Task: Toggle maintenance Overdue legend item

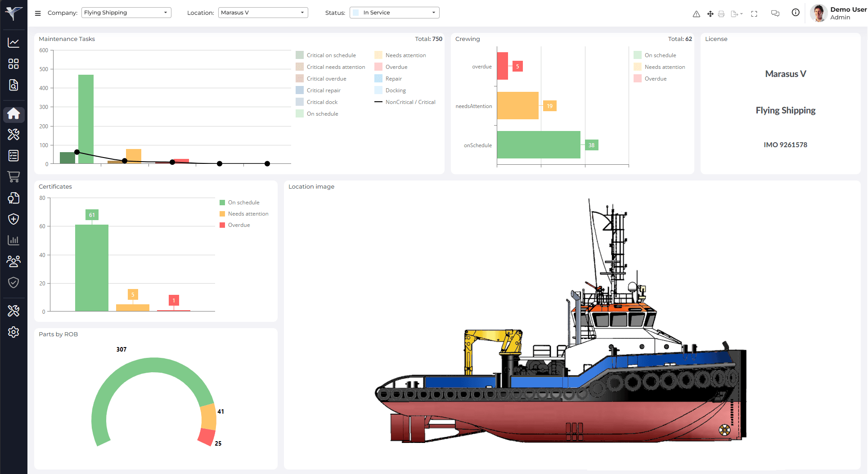Action: (391, 67)
